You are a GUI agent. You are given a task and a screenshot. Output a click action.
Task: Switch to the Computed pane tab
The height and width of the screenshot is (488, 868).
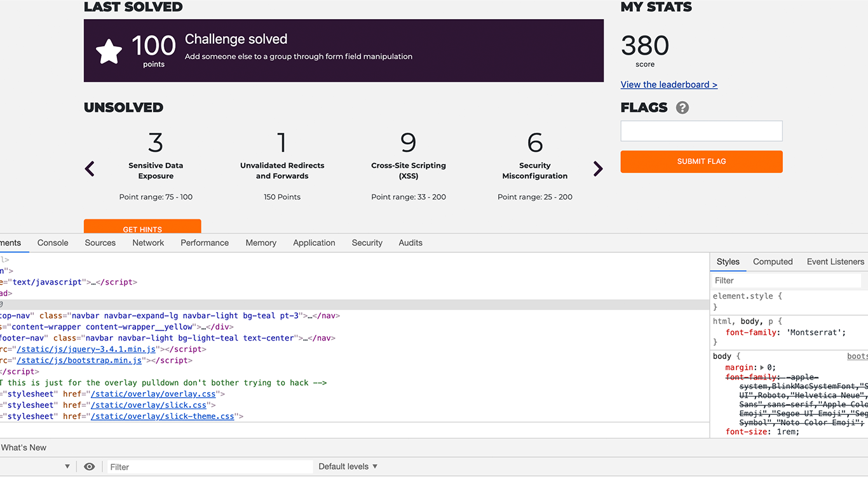click(x=773, y=262)
